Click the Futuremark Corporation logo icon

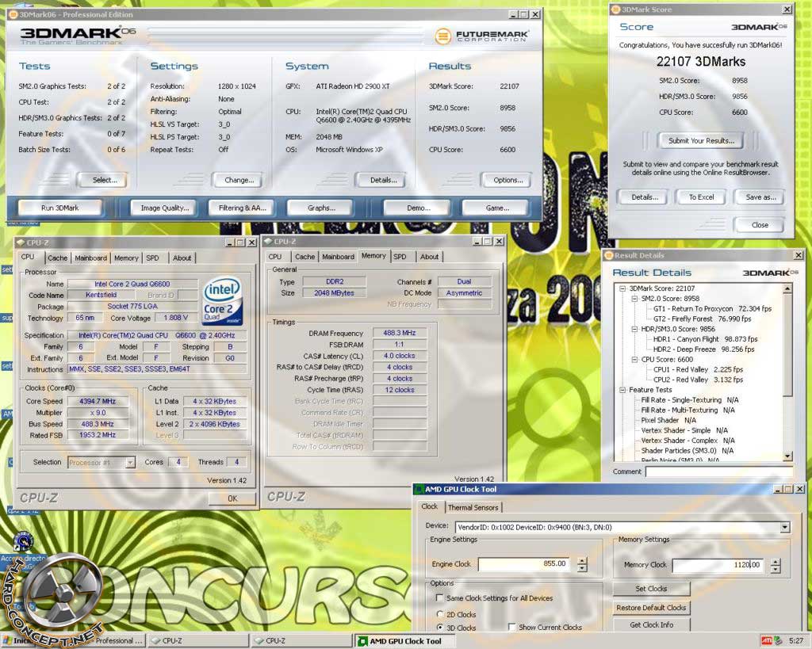(442, 36)
